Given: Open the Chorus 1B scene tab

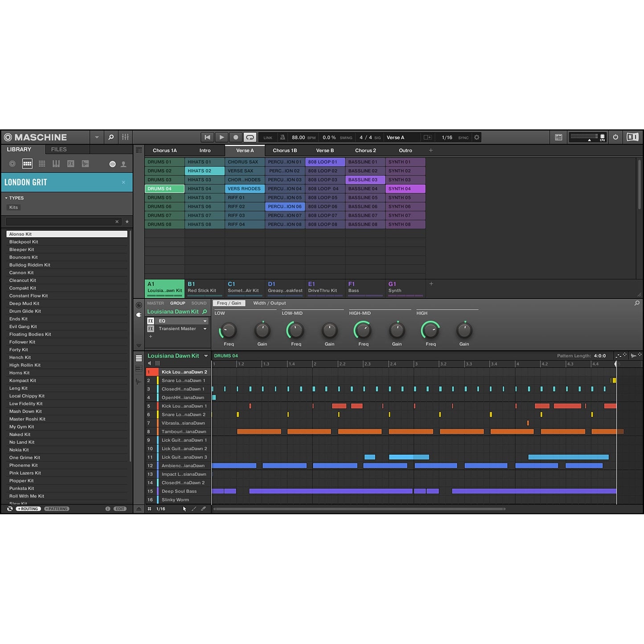Looking at the screenshot, I should [285, 150].
